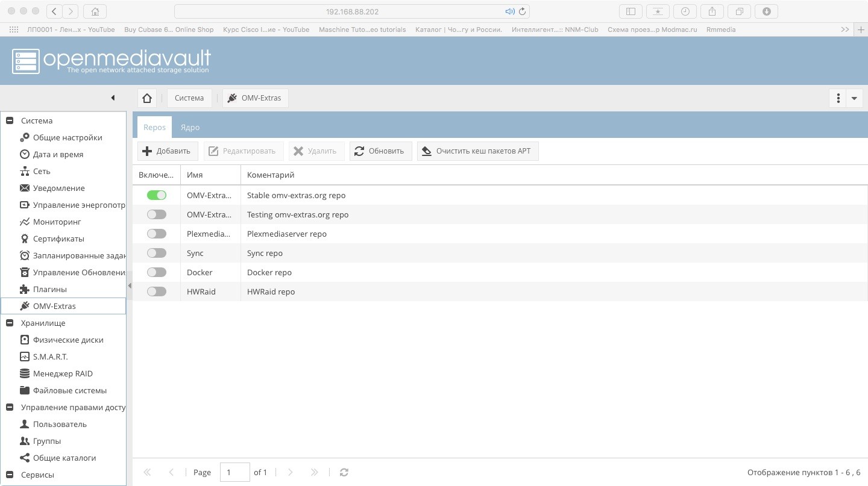Enable the HWRaid repo toggle

(x=157, y=291)
